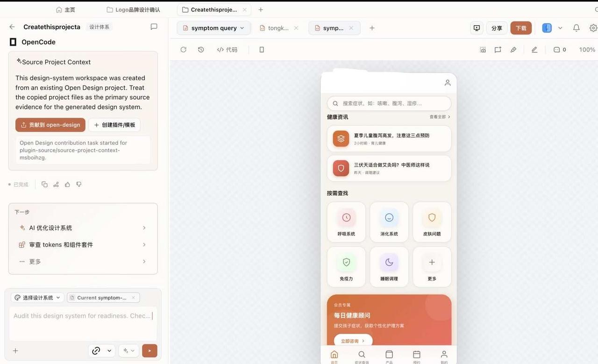Select the Createthisproje... window tab
This screenshot has width=598, height=364.
click(x=214, y=10)
